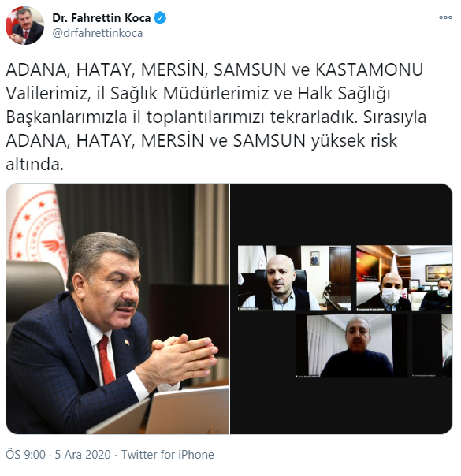Viewport: 461px width, 476px height.
Task: Click the partially visible tile at right edge
Action: (x=432, y=346)
